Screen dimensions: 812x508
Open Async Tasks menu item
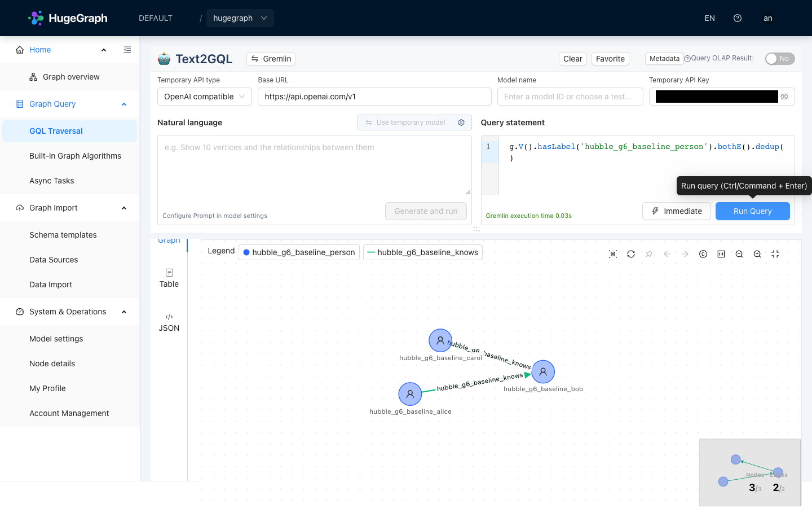(x=70, y=181)
